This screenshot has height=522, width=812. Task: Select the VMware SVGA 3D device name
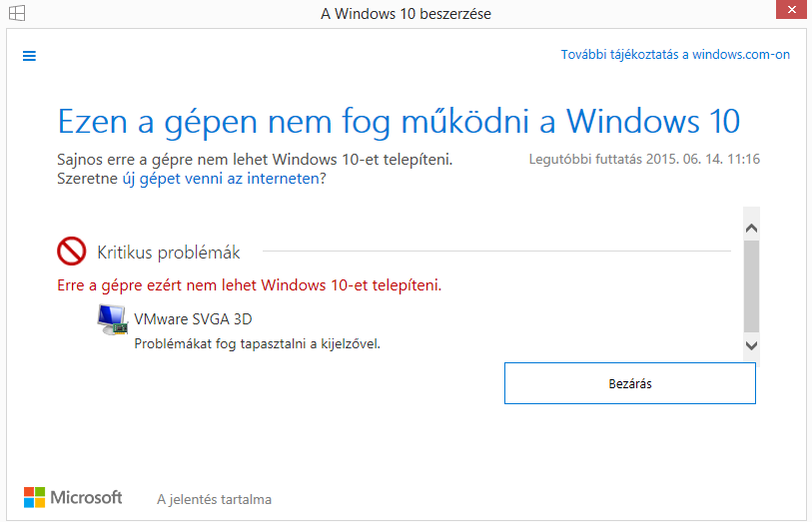193,319
